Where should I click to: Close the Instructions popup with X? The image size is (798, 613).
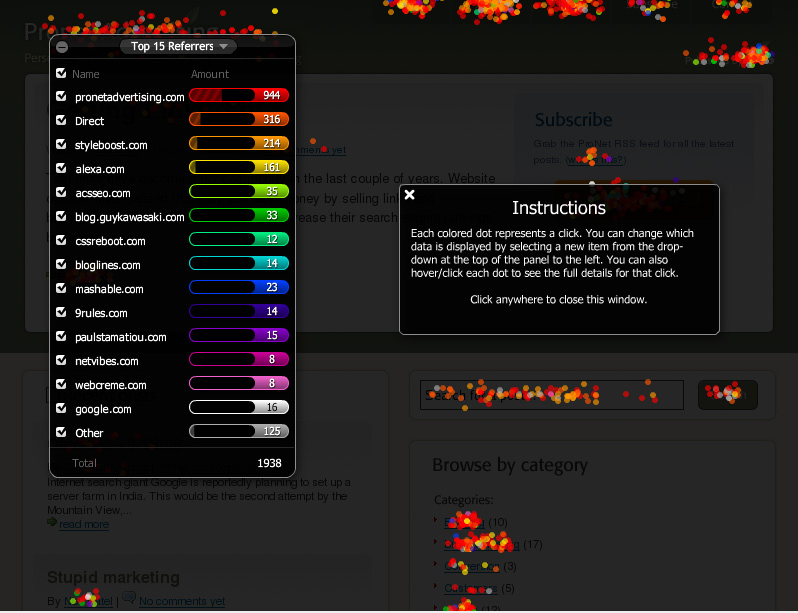(410, 194)
